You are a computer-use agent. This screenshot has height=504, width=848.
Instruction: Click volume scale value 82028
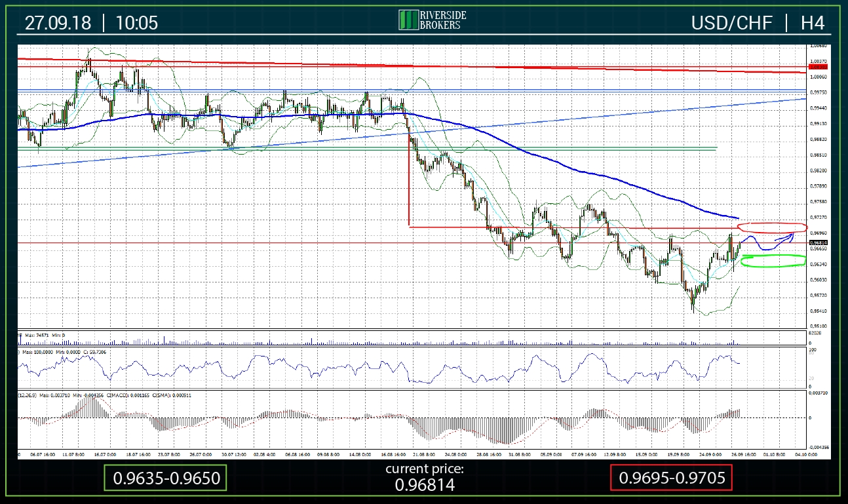click(x=814, y=334)
